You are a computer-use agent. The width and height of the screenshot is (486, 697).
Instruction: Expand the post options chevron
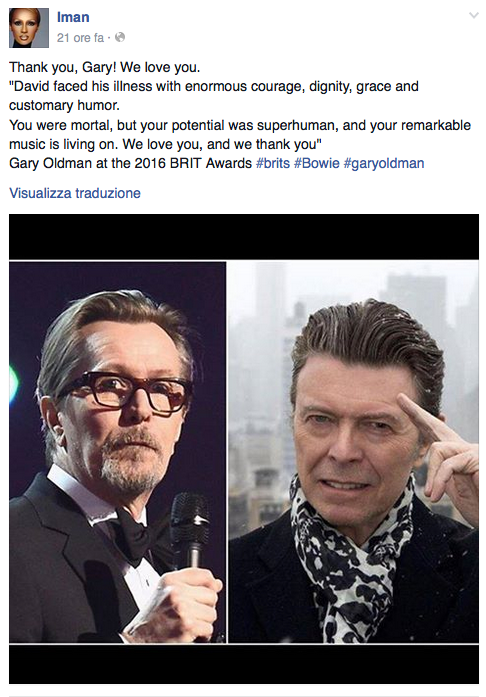point(474,16)
